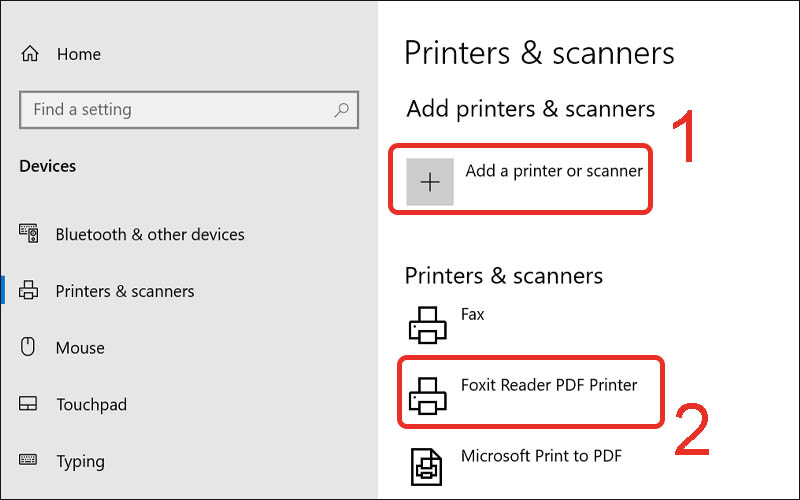The width and height of the screenshot is (800, 500).
Task: Click Add a printer or scanner text
Action: pyautogui.click(x=554, y=171)
